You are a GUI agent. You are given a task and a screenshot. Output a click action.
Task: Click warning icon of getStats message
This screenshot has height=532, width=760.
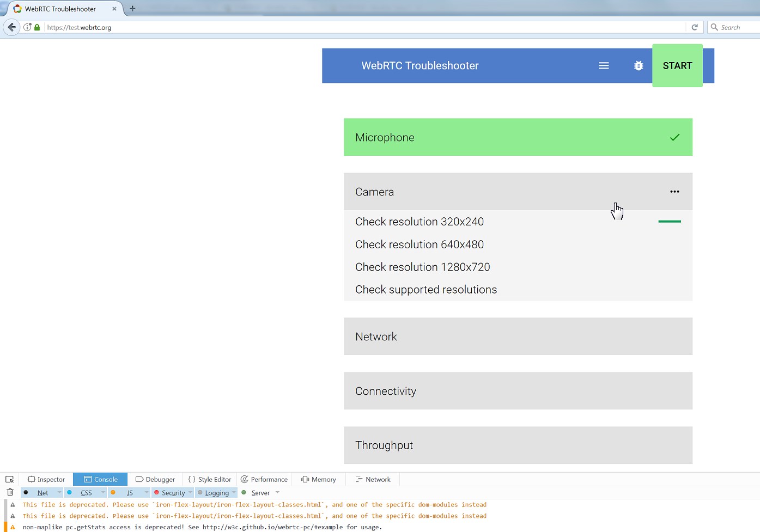click(13, 527)
